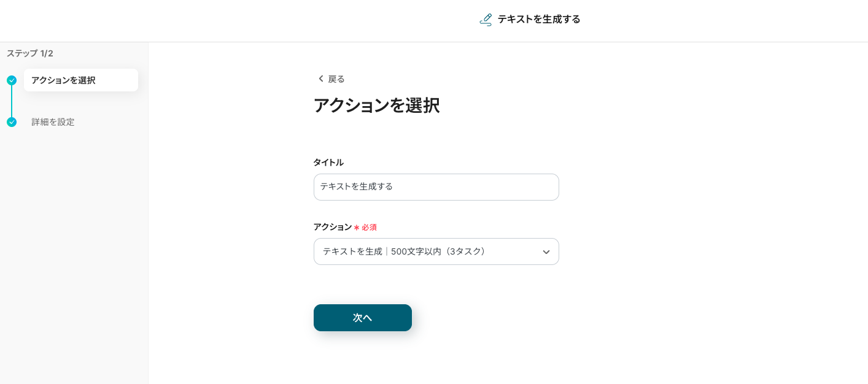868x384 pixels.
Task: Click the first step checkmark circle icon
Action: 12,80
